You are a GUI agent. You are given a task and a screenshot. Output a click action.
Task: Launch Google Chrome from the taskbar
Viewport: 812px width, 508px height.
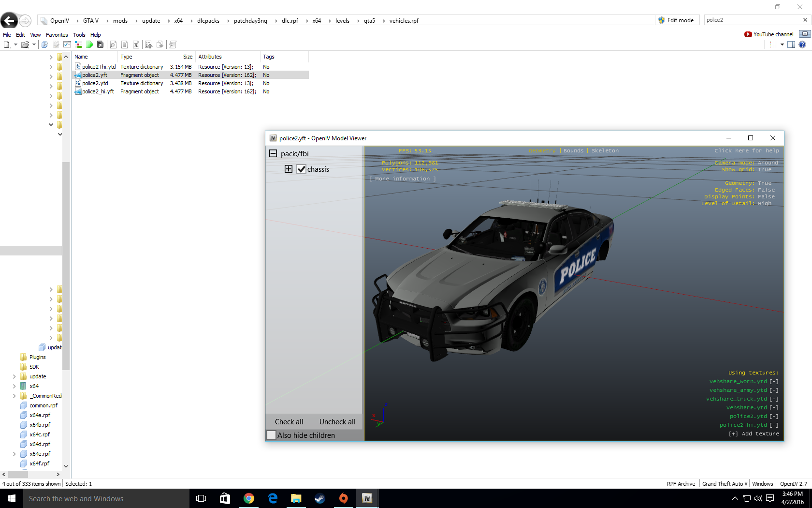point(249,498)
